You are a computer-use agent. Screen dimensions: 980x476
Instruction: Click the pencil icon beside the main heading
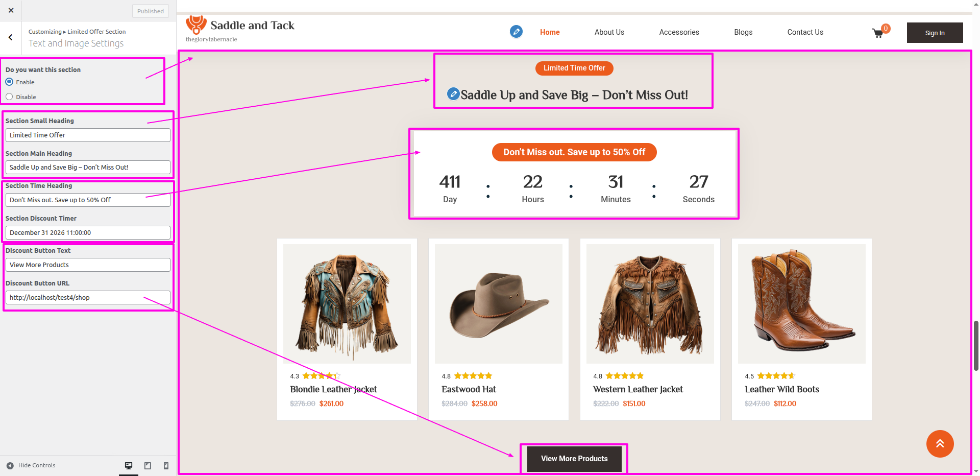click(x=453, y=94)
